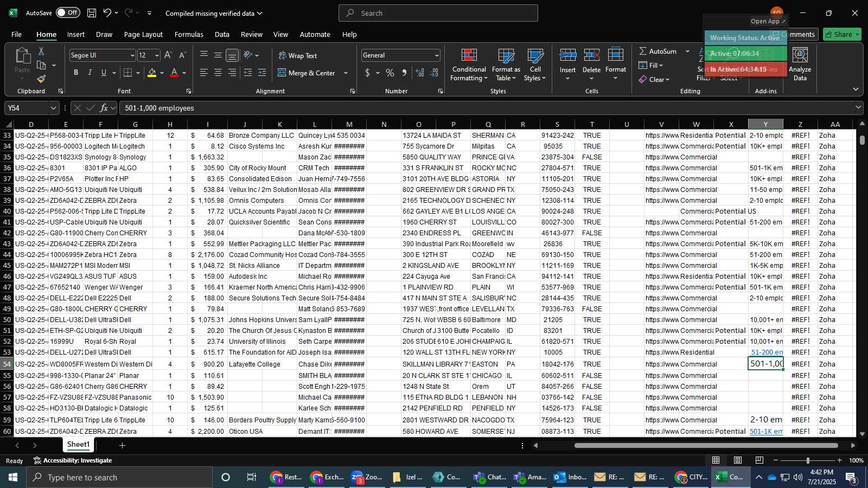
Task: Click Increase Font Size icon
Action: click(x=168, y=55)
